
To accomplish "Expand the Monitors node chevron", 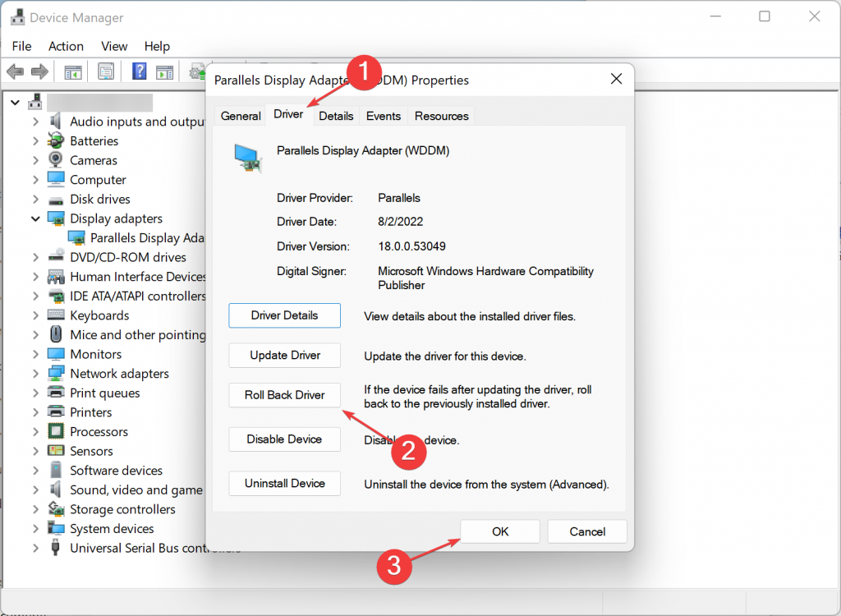I will pyautogui.click(x=35, y=354).
